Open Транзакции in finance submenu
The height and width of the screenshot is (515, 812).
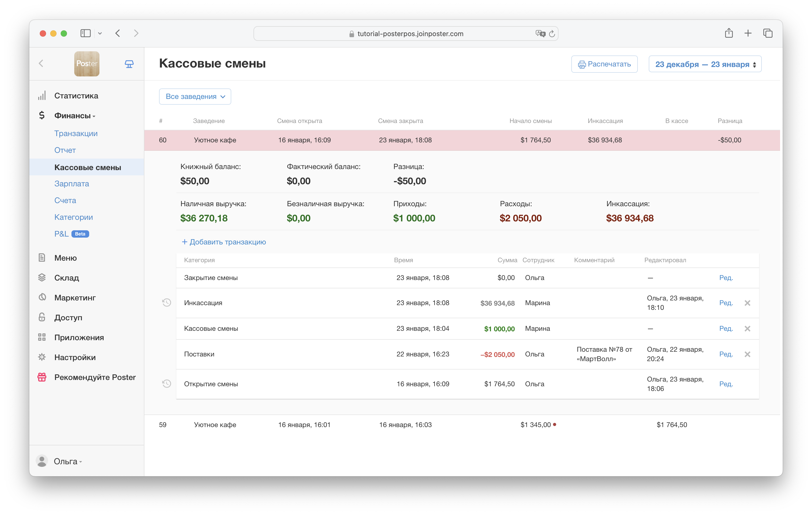pos(76,133)
